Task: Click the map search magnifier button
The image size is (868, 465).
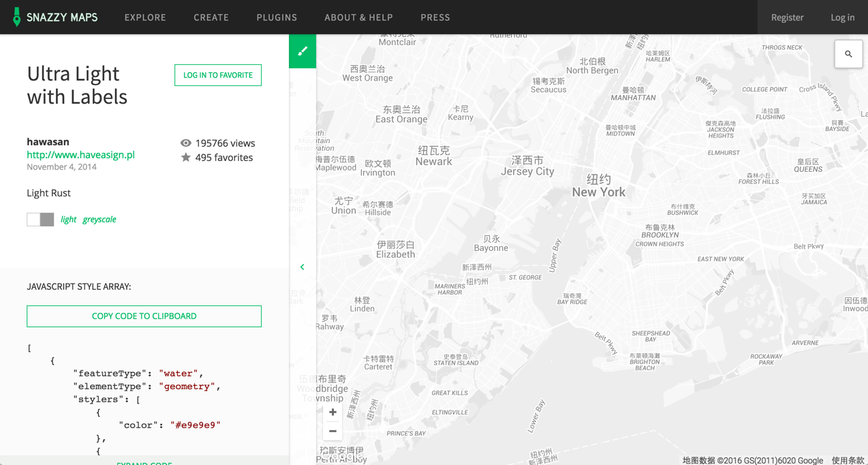Action: 848,54
